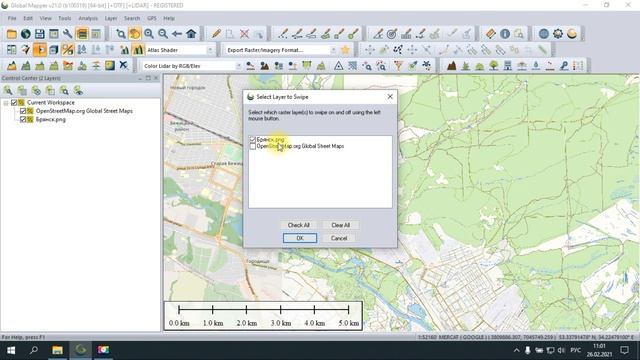Screen dimensions: 640x360
Task: Click the Zoom Out magnifier icon
Action: pyautogui.click(x=163, y=34)
